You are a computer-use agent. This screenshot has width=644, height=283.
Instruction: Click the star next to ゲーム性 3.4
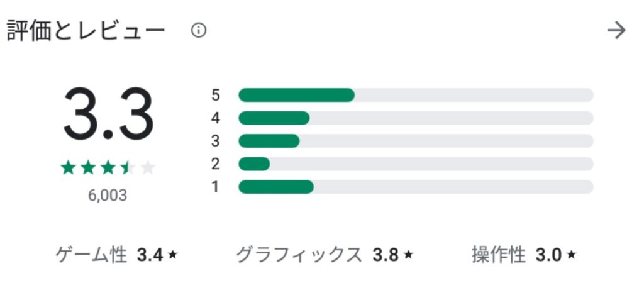click(x=173, y=255)
